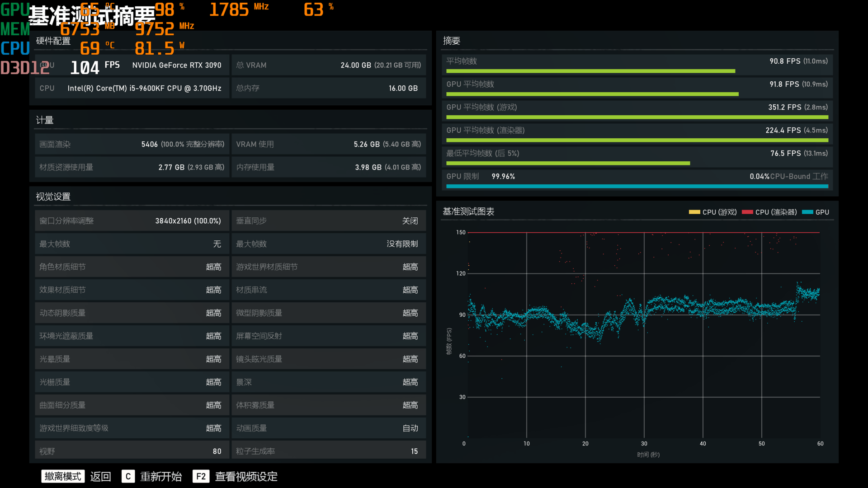Viewport: 868px width, 488px height.
Task: Click the 体积雾质量 row
Action: [x=329, y=405]
